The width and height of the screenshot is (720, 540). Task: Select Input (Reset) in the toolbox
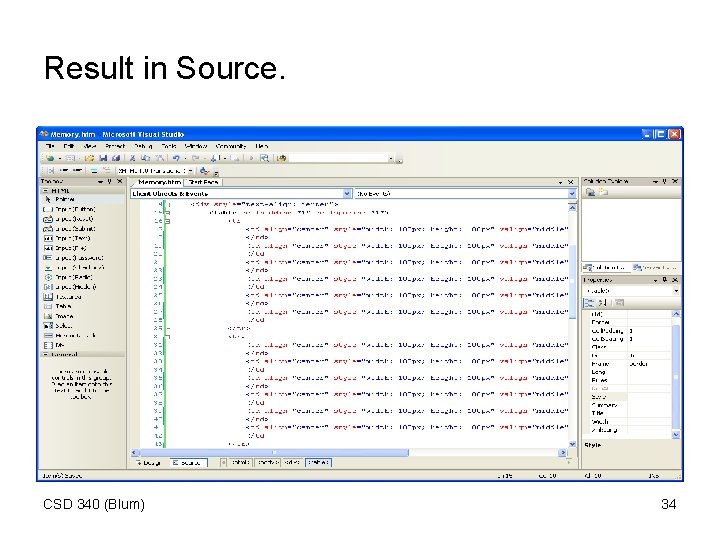[x=82, y=219]
